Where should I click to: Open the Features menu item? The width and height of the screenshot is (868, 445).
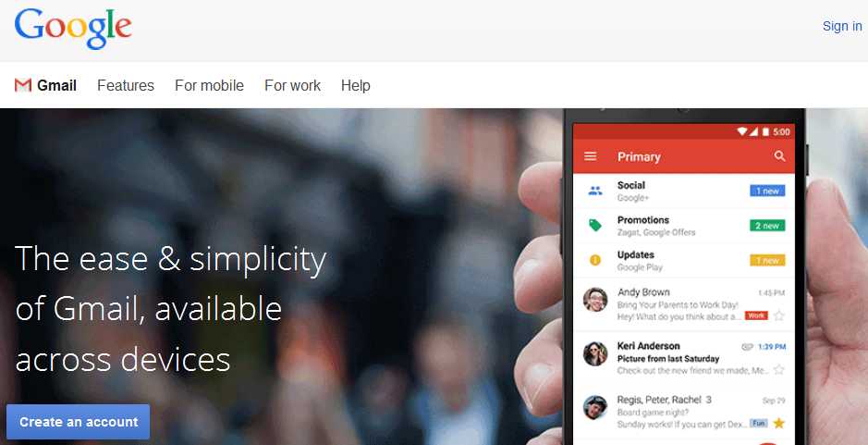click(126, 85)
